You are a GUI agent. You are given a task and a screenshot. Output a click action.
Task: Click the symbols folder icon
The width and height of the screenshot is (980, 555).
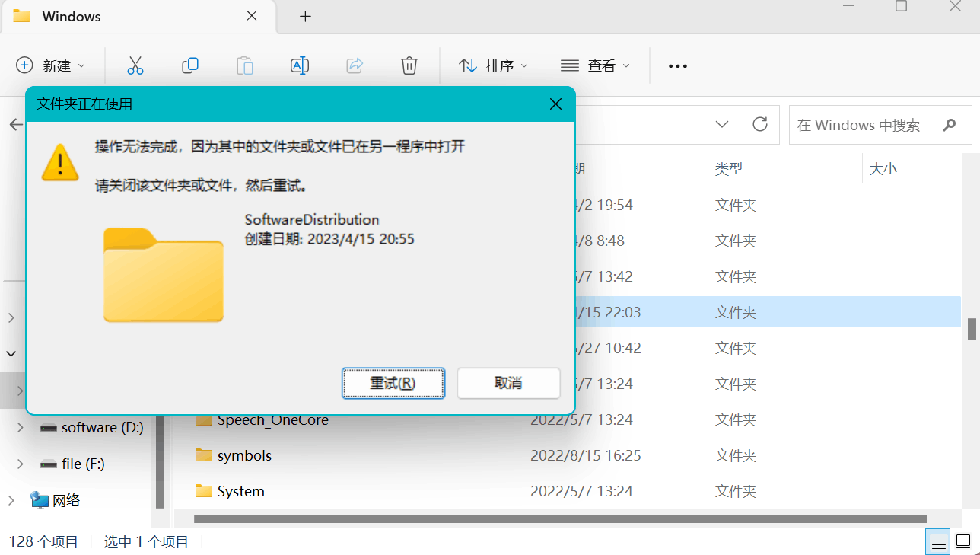click(x=203, y=455)
